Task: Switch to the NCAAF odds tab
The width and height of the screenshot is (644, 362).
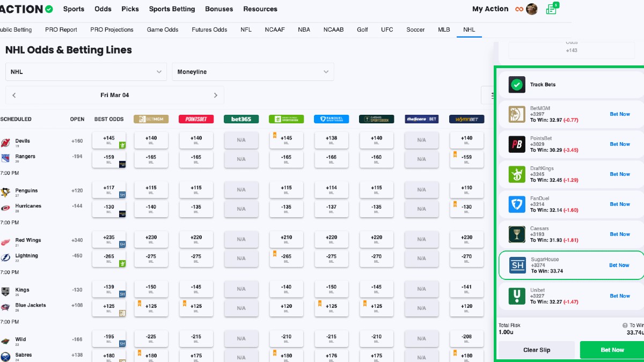Action: [x=275, y=29]
